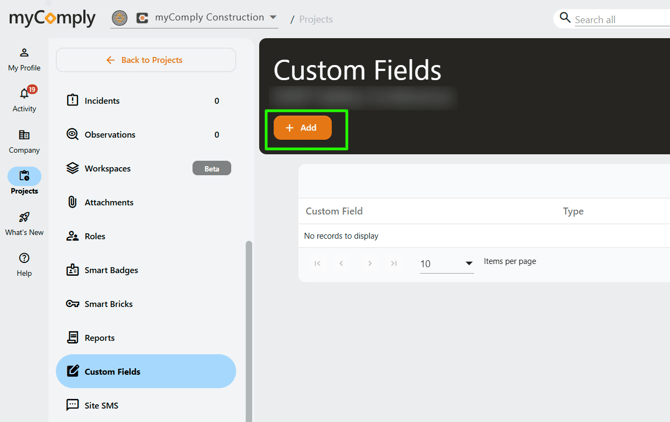Open Smart Badges menu item
The width and height of the screenshot is (670, 422).
click(146, 270)
